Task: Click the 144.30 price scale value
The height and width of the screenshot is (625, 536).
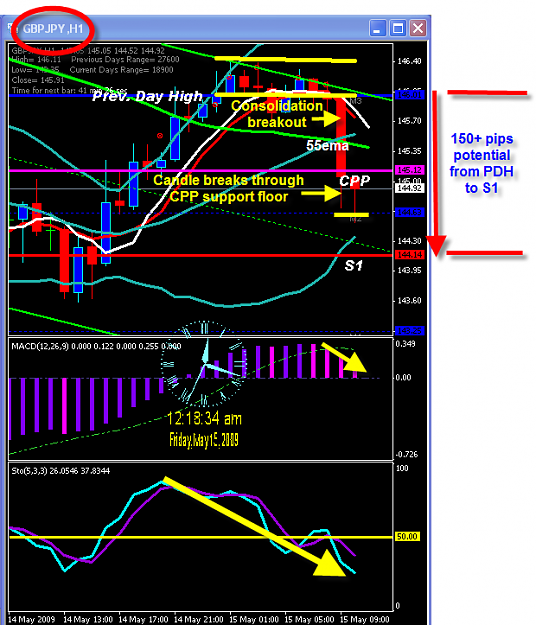Action: pyautogui.click(x=409, y=241)
